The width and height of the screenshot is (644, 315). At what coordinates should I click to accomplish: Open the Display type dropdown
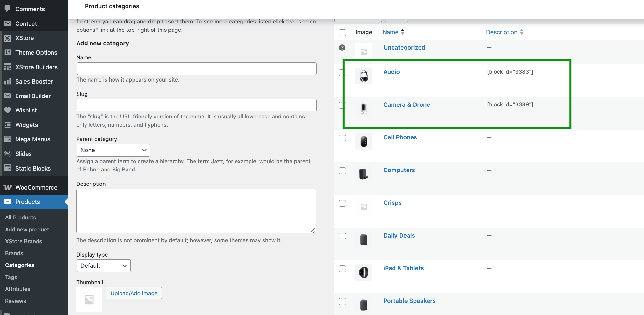[x=104, y=266]
